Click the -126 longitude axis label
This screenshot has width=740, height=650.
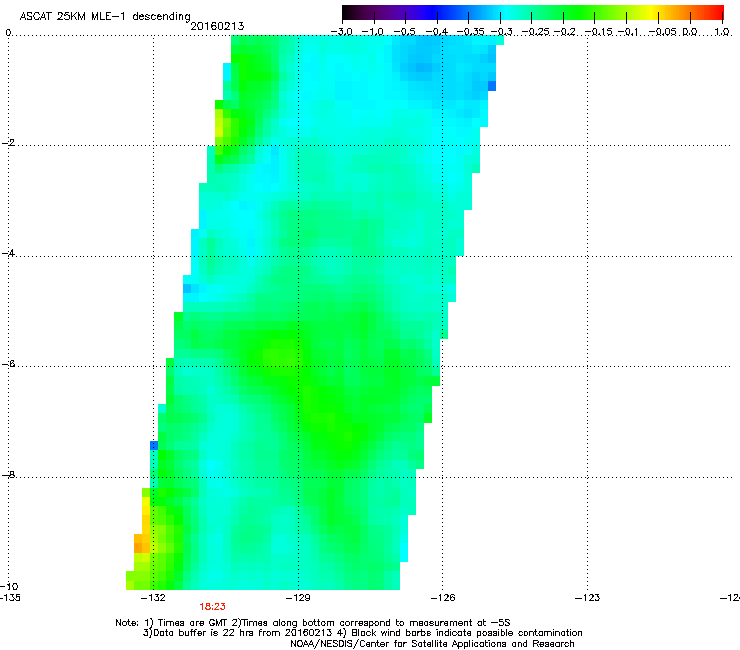coord(443,598)
